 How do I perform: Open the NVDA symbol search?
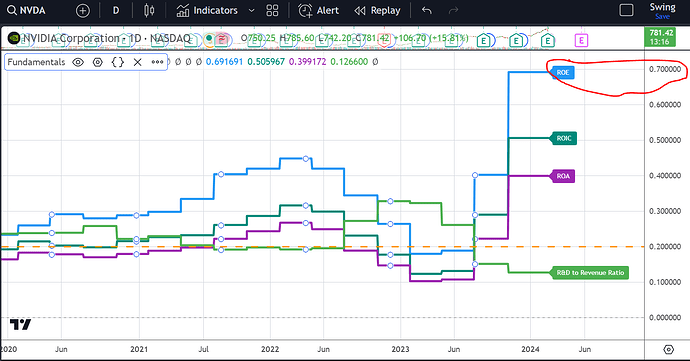point(26,10)
